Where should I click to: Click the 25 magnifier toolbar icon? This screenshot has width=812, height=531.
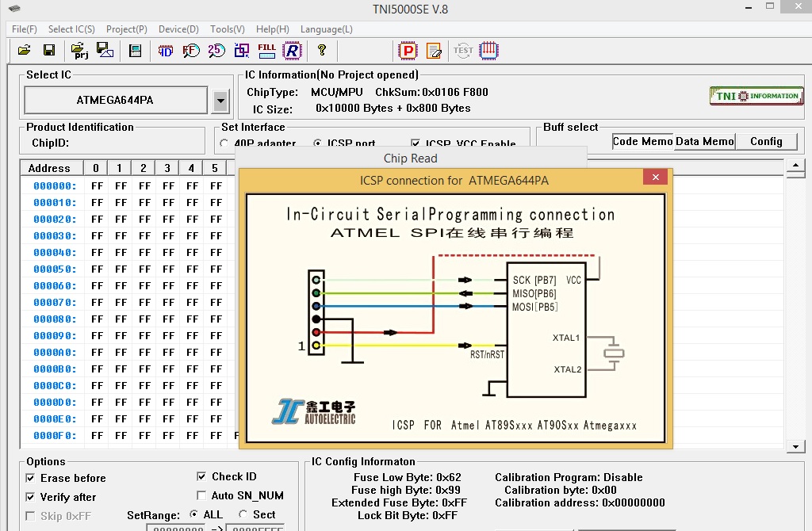point(216,50)
